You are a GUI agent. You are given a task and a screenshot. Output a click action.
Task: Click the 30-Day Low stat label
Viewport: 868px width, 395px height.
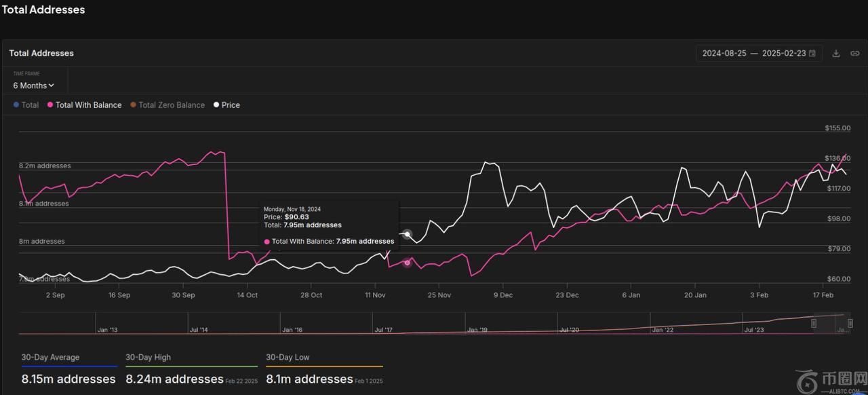288,357
